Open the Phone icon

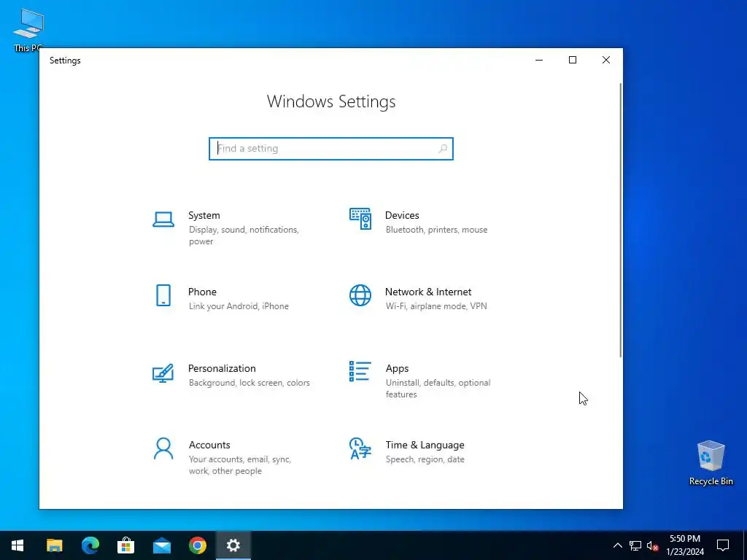(163, 295)
